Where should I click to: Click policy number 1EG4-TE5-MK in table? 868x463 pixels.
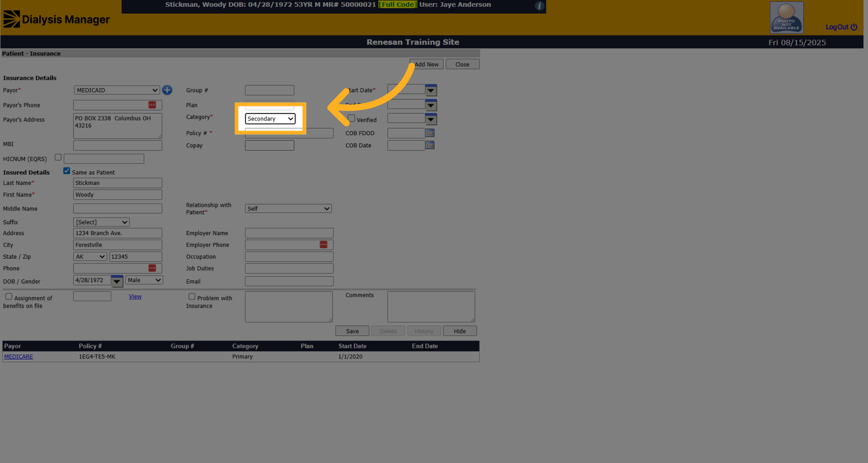coord(97,357)
